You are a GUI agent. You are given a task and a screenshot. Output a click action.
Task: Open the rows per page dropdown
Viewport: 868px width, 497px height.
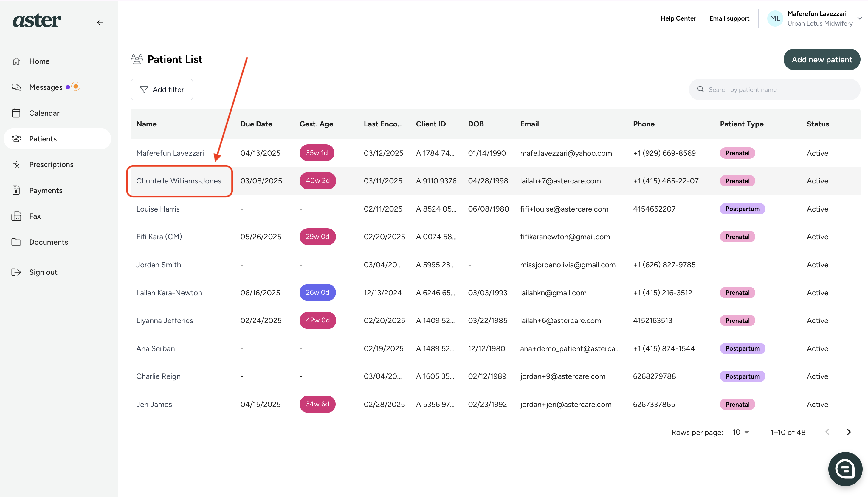tap(741, 432)
